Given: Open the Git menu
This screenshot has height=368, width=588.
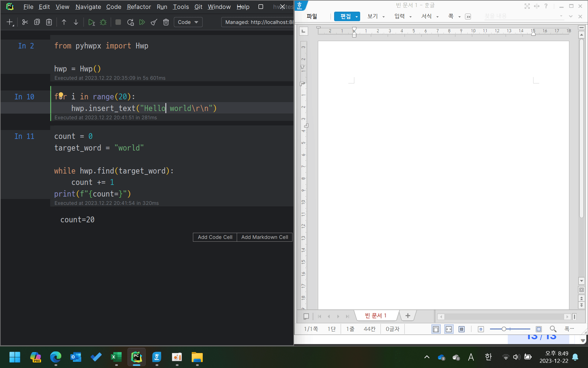Looking at the screenshot, I should (x=198, y=7).
